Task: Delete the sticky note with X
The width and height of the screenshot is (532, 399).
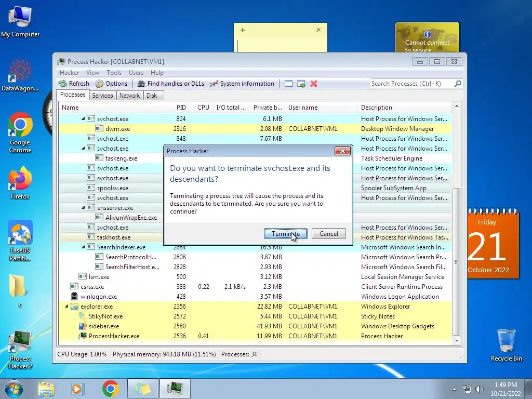Action: pos(318,30)
